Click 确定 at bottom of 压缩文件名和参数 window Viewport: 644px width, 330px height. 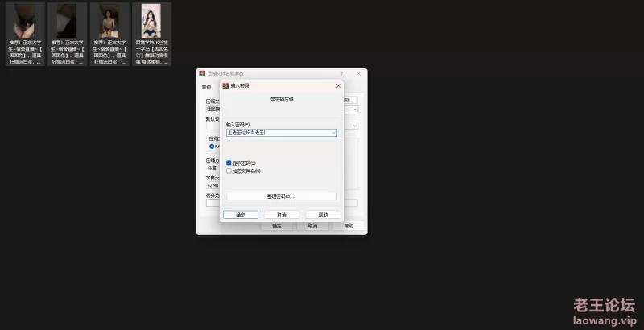[x=277, y=225]
